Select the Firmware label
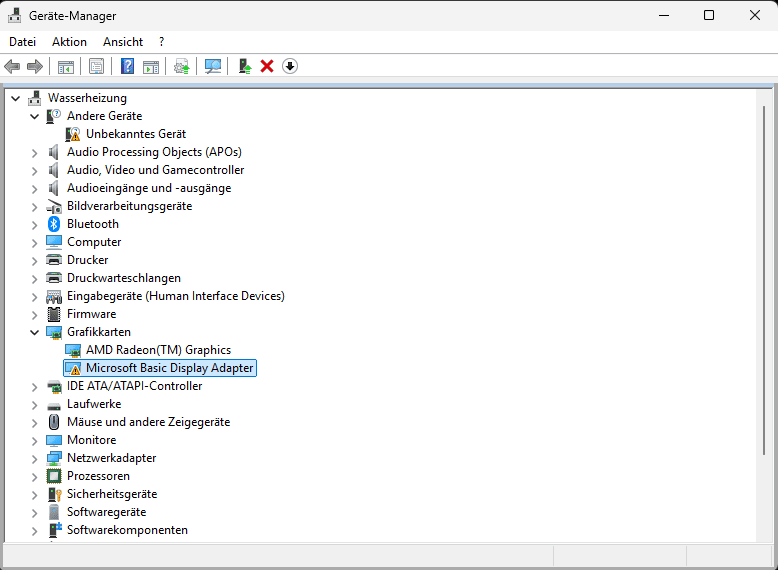Viewport: 778px width, 570px height. (92, 314)
